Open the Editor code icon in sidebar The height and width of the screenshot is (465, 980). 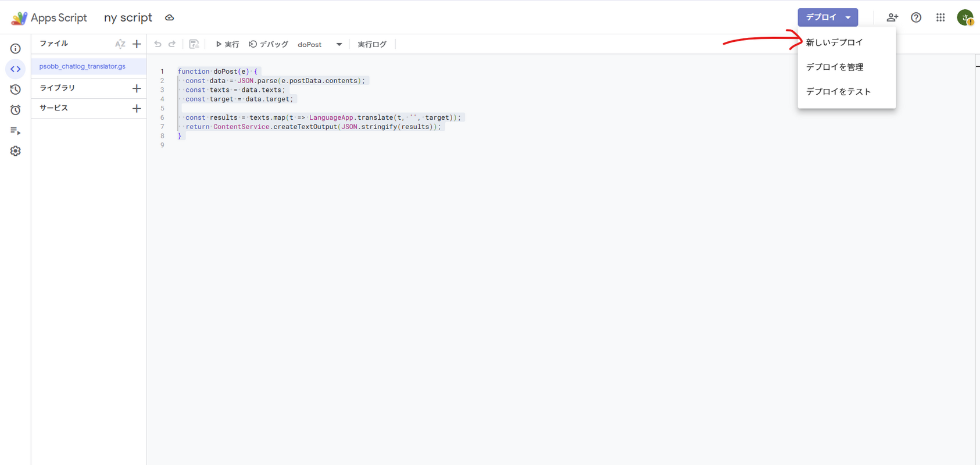(x=16, y=69)
